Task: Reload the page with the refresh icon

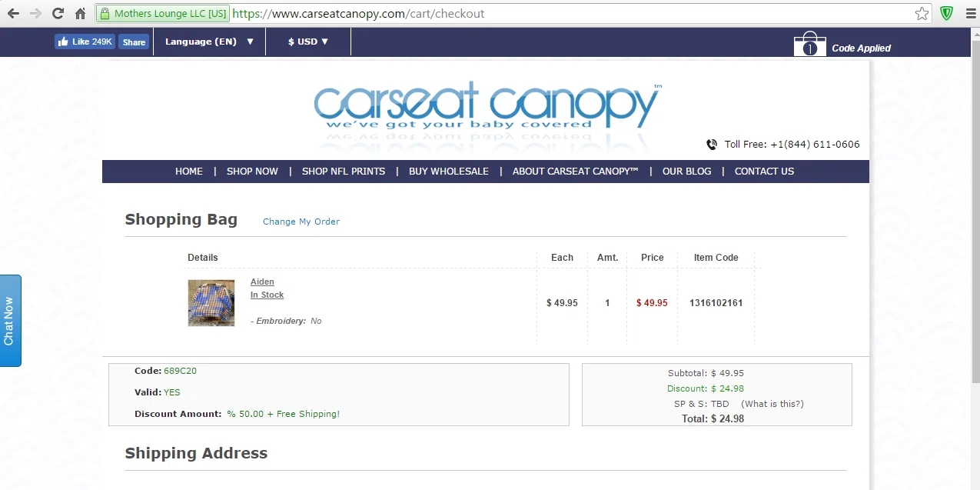Action: click(x=58, y=13)
